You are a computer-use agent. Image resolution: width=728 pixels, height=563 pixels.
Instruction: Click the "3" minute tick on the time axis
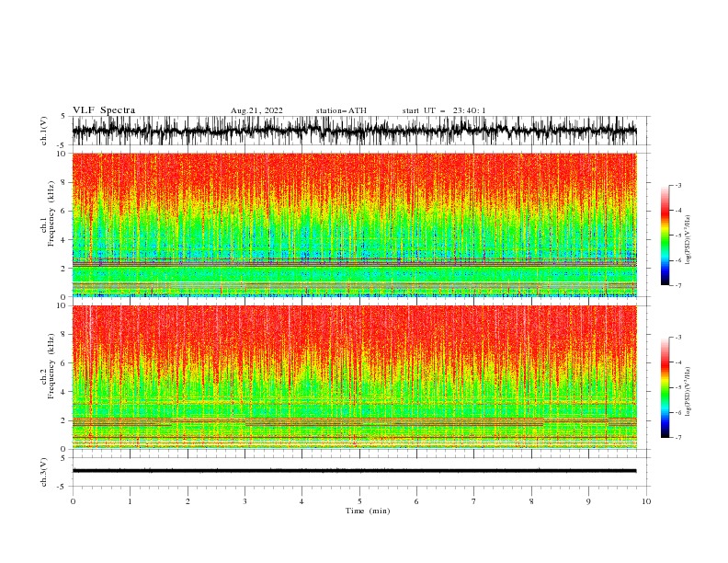245,501
